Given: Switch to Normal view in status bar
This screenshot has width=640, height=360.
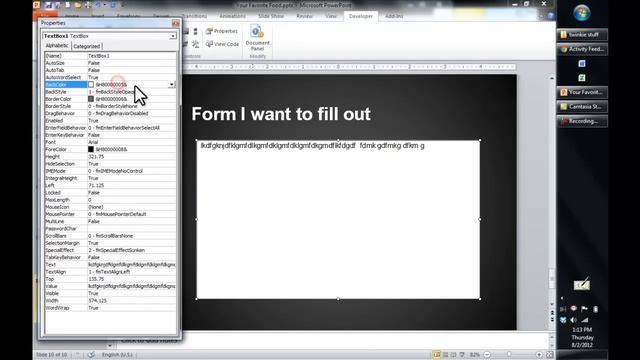Looking at the screenshot, I should [437, 355].
